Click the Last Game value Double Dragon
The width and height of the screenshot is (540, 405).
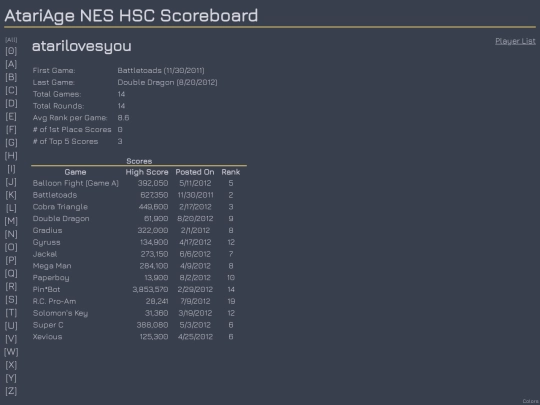(x=167, y=82)
